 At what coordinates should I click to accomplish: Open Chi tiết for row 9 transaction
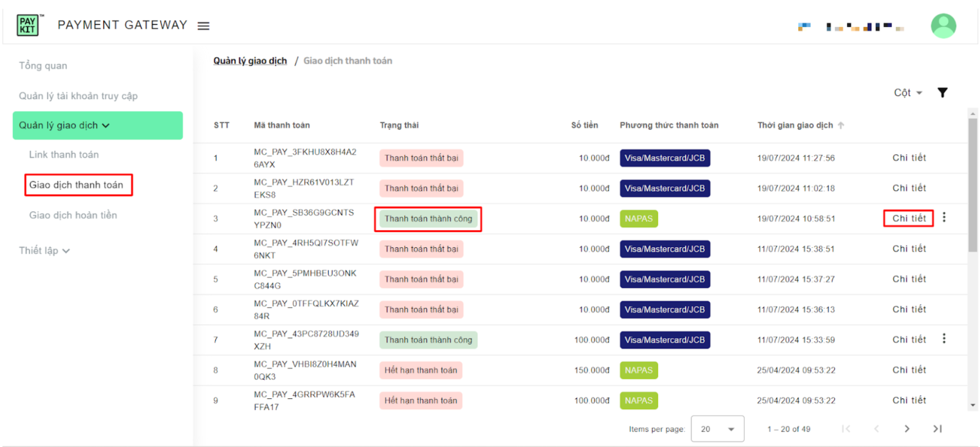pos(909,401)
